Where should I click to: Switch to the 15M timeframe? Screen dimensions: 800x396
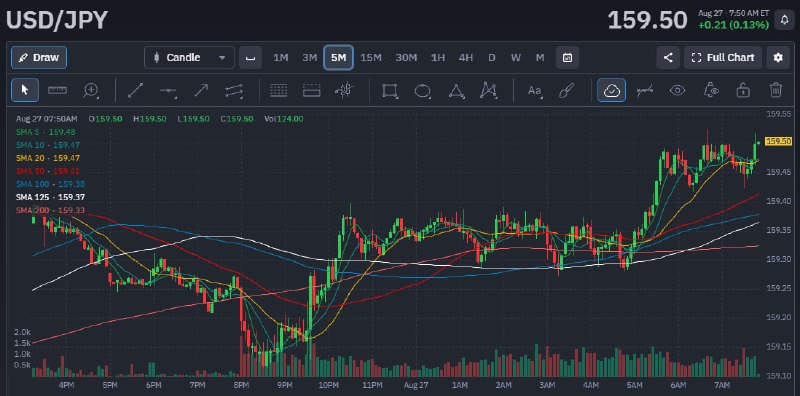(x=371, y=58)
